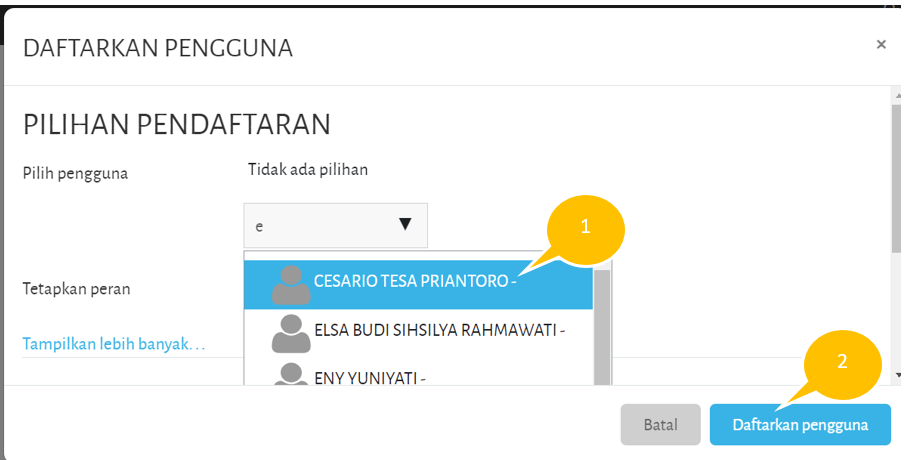Image resolution: width=906 pixels, height=460 pixels.
Task: Click avatar icon beside ELSA BUDI SIHSILYA RAHMAWATI
Action: (291, 333)
